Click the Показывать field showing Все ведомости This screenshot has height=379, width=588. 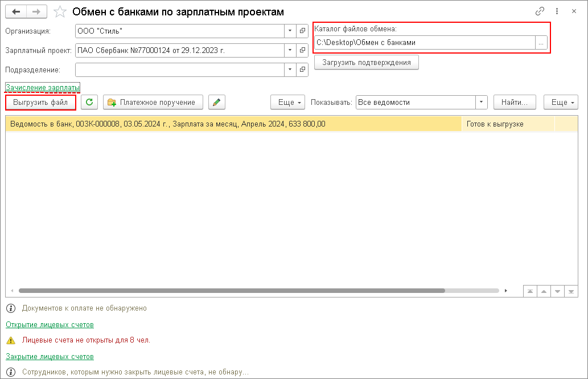tap(416, 102)
